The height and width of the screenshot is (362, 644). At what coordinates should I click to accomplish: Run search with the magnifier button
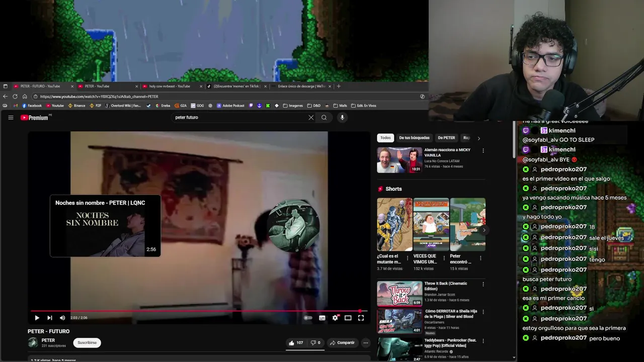point(324,117)
